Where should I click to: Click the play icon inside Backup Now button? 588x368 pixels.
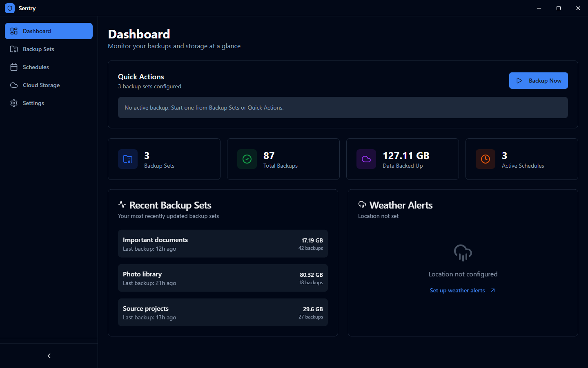519,81
